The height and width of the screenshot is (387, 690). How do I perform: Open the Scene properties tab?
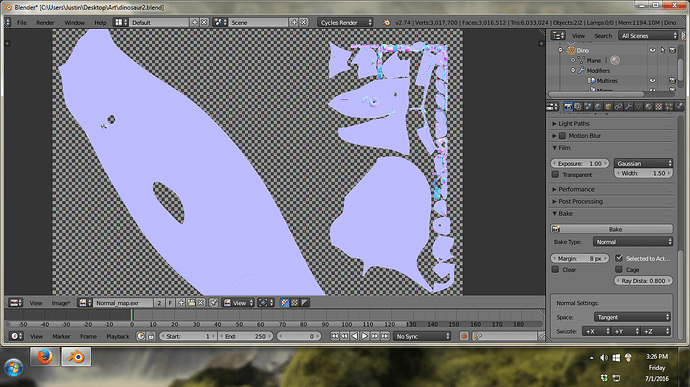(588, 107)
